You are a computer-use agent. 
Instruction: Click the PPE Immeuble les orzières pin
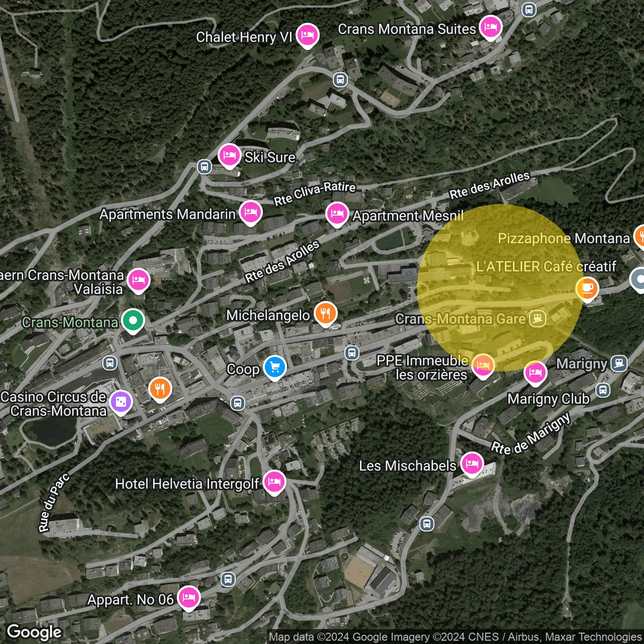pyautogui.click(x=483, y=365)
